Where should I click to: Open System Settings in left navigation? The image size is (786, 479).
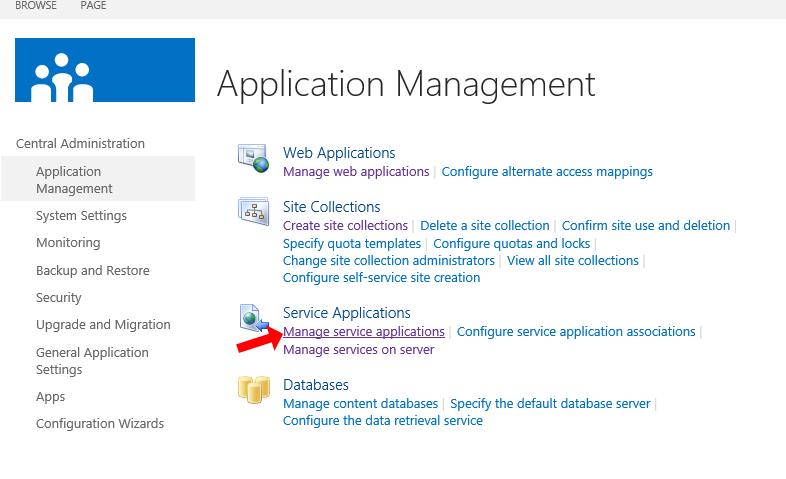pyautogui.click(x=81, y=215)
